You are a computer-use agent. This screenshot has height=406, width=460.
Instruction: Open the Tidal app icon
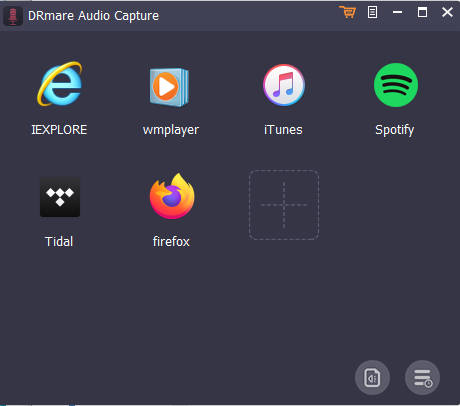[60, 197]
